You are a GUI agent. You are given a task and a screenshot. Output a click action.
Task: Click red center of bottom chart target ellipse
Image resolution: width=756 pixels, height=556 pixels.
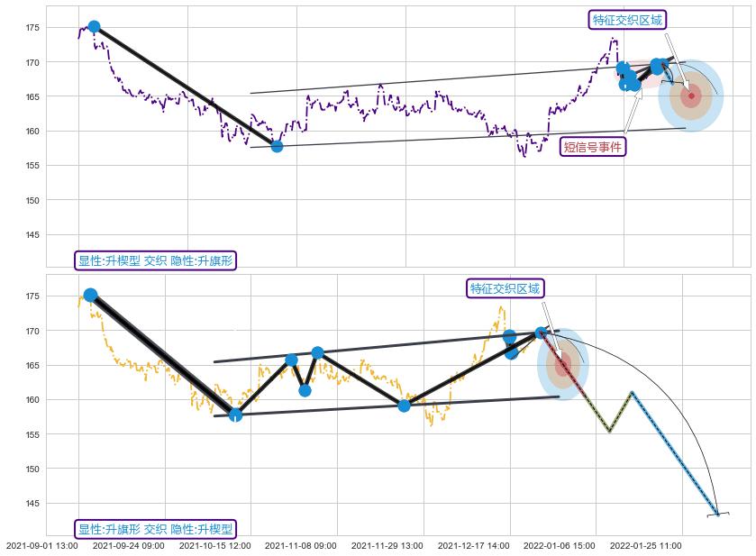(563, 364)
